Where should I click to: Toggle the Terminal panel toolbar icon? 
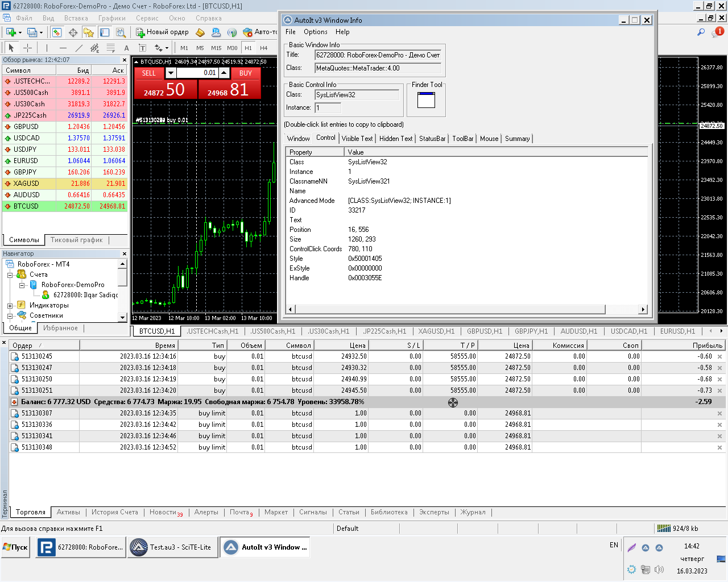(105, 32)
